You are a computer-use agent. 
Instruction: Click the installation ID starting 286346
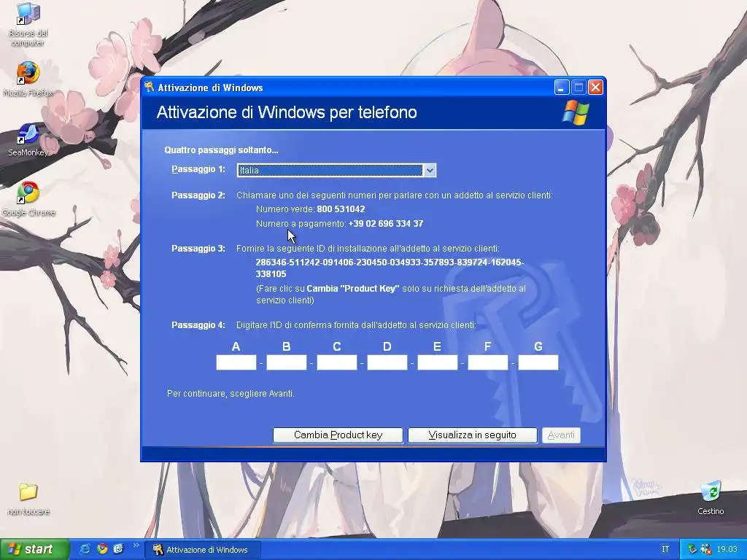coord(390,268)
